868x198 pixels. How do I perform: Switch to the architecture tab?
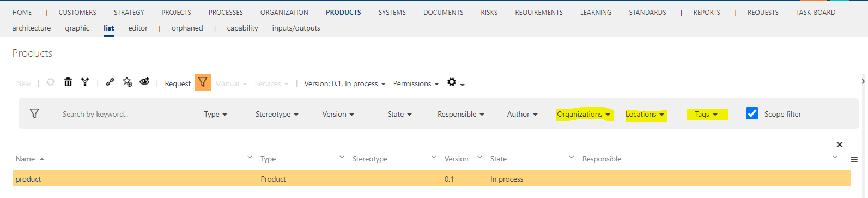coord(32,28)
